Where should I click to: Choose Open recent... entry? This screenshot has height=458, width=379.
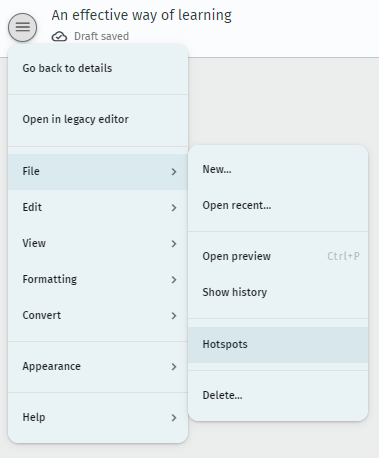pos(278,205)
